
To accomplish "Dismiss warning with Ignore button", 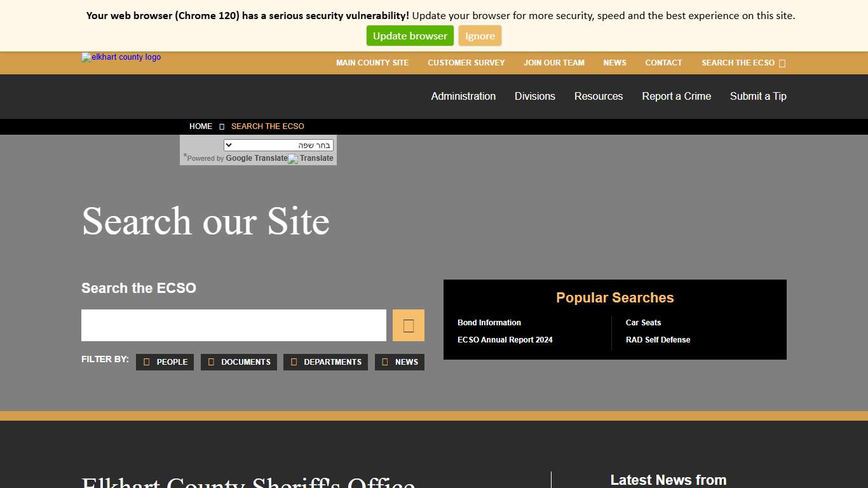I will point(480,36).
